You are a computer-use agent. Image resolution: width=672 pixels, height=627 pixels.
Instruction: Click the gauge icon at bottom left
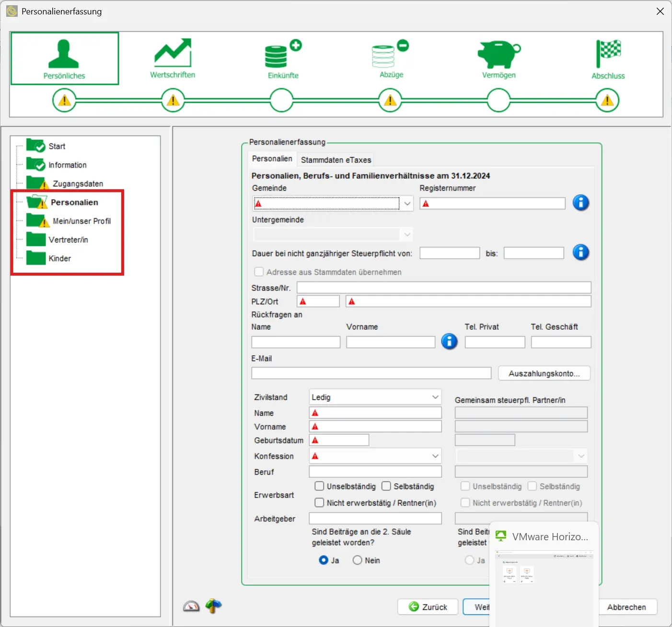point(191,606)
